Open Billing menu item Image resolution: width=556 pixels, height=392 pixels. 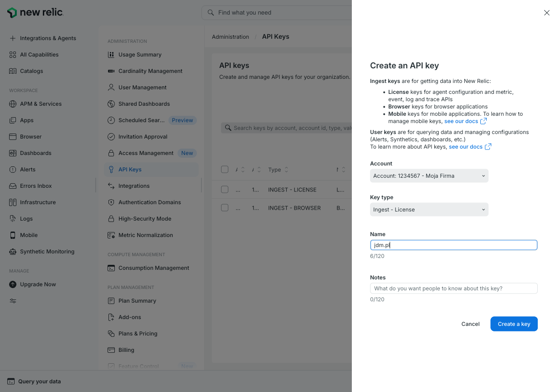(x=151, y=350)
